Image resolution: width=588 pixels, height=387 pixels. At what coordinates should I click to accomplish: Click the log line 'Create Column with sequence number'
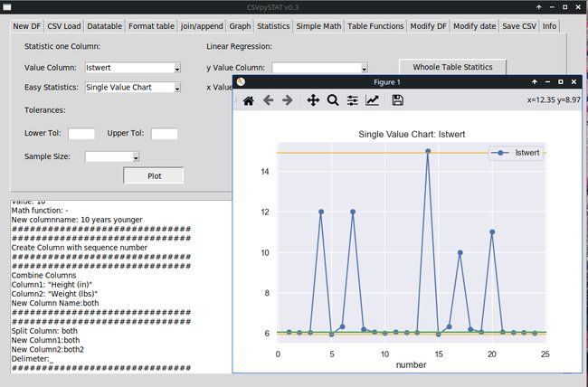pos(79,248)
